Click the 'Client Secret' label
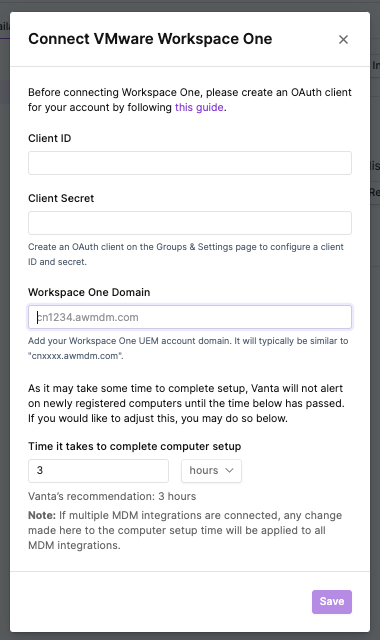Screen dimensions: 380x640 61,198
